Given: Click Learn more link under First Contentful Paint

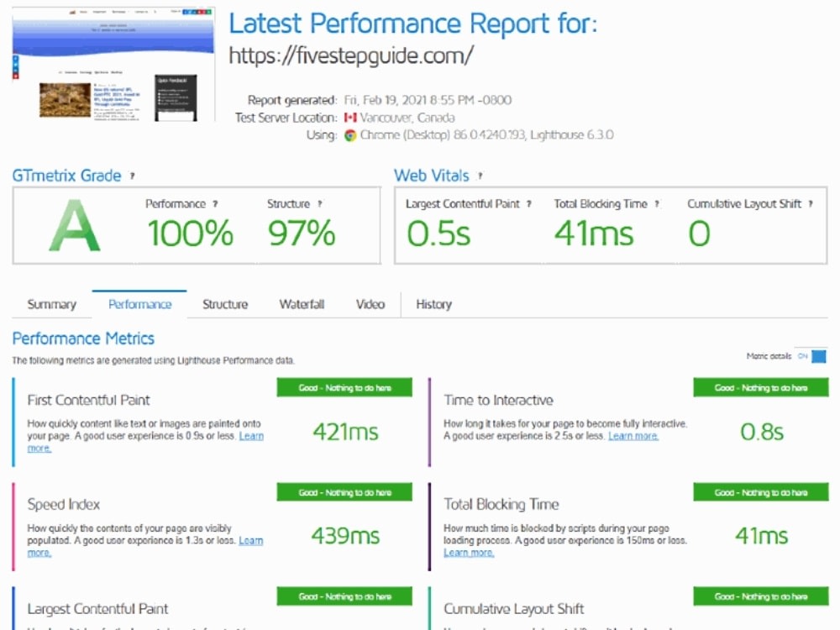Looking at the screenshot, I should [251, 436].
